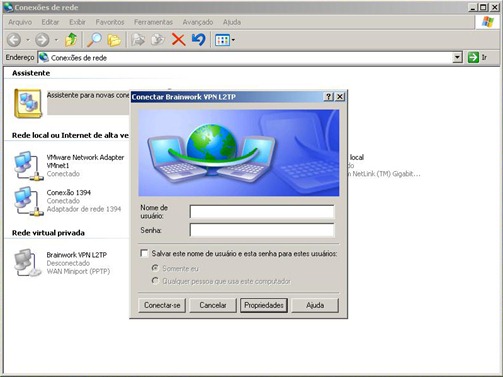
Task: Select the Somente eu radio button
Action: 155,268
